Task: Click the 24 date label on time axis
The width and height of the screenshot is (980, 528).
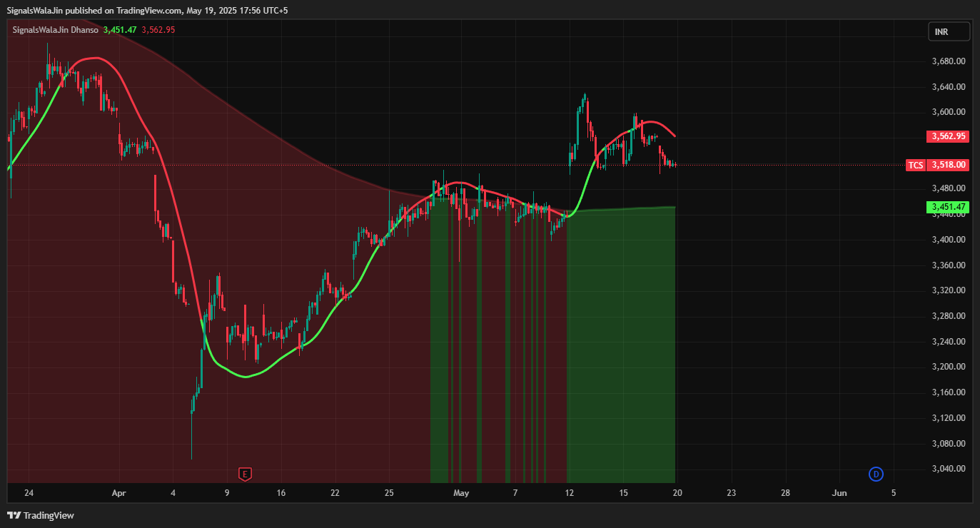Action: tap(29, 493)
